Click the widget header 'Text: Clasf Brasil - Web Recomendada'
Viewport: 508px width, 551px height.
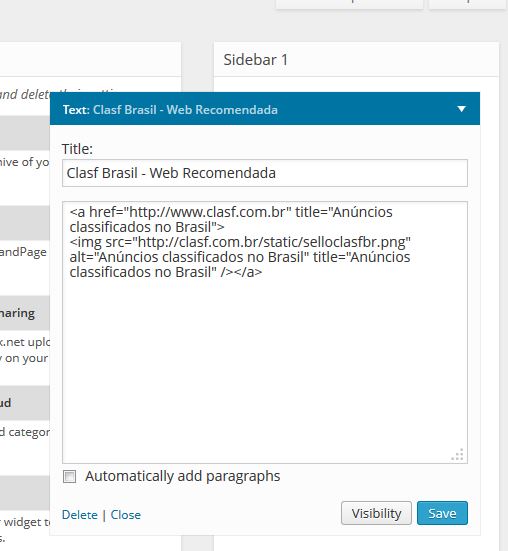click(x=265, y=109)
